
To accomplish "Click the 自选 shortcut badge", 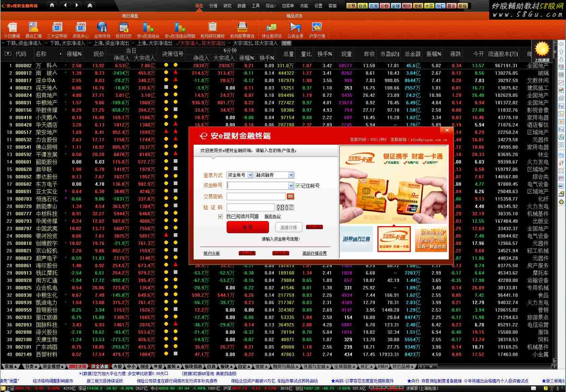I will pos(362,6).
